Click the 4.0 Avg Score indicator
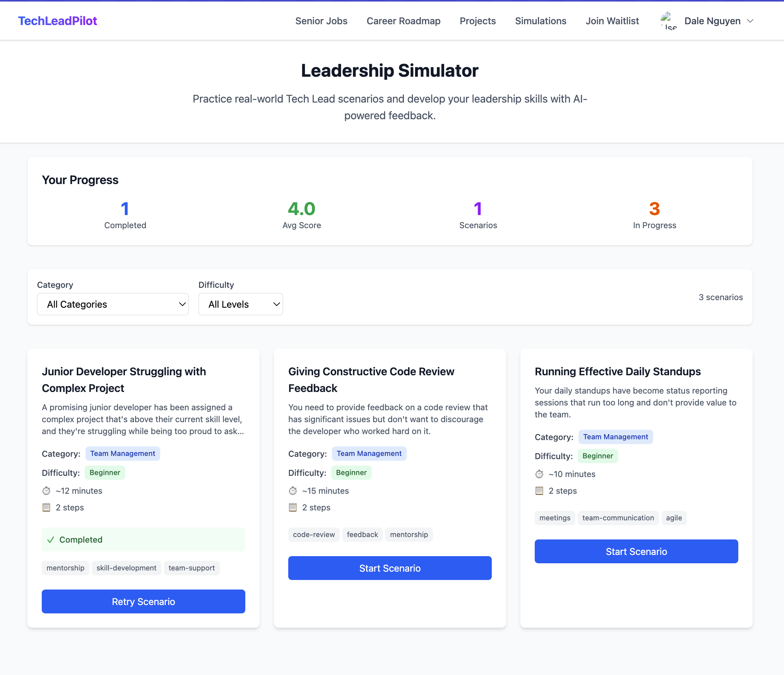Screen dimensions: 784x675 (x=301, y=209)
